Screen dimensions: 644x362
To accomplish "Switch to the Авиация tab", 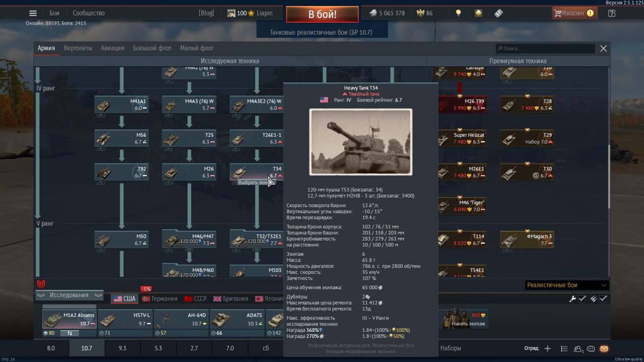I will (x=112, y=48).
